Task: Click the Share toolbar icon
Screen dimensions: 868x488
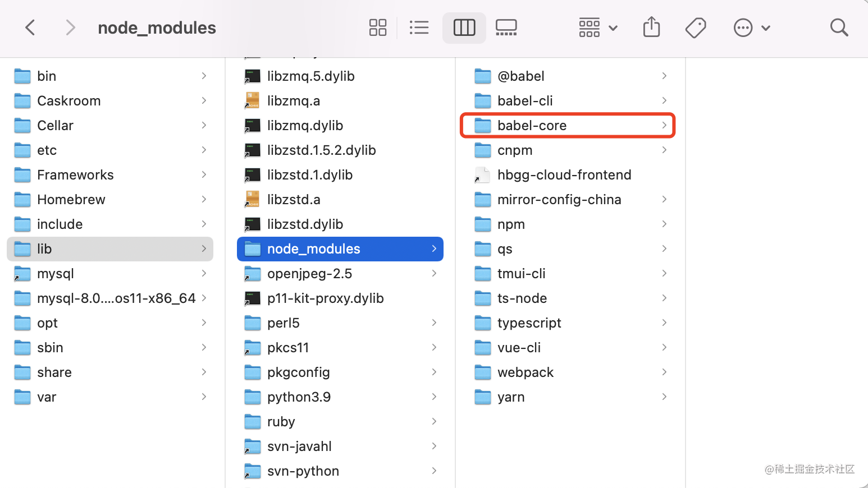Action: pos(651,27)
